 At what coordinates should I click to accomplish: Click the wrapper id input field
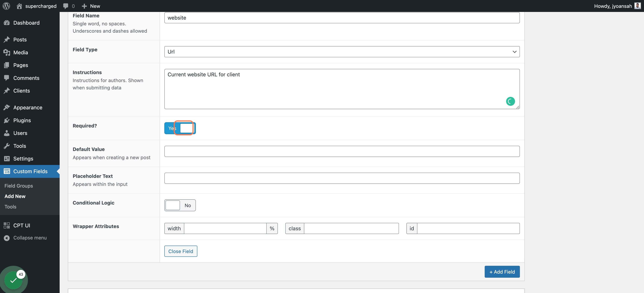(x=468, y=228)
